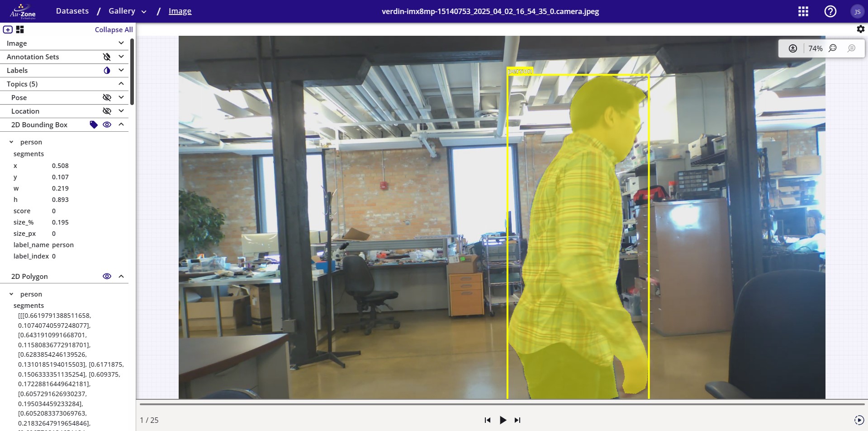Image resolution: width=868 pixels, height=431 pixels.
Task: Select the person bounding box label
Action: click(x=520, y=71)
